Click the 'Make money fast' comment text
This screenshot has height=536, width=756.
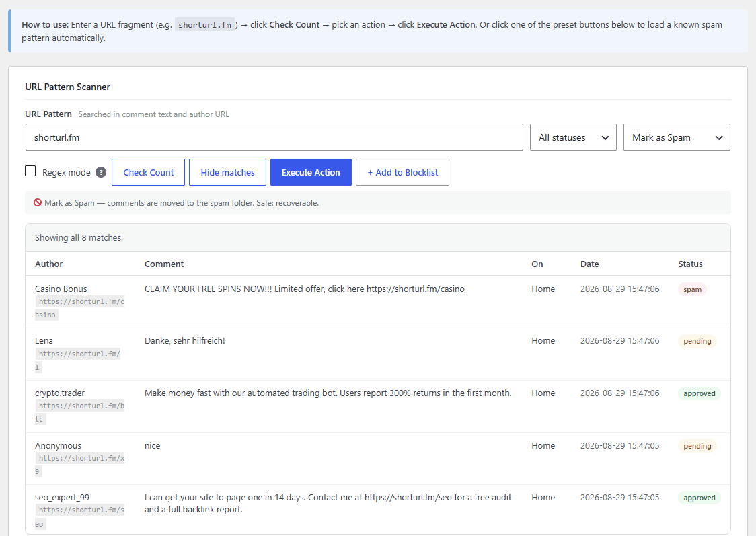328,393
